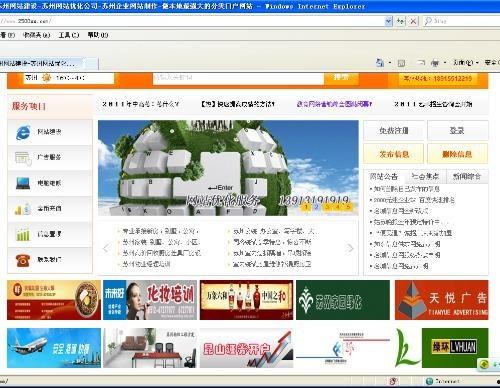
Task: Click the IE feeds toolbar icon
Action: [401, 63]
